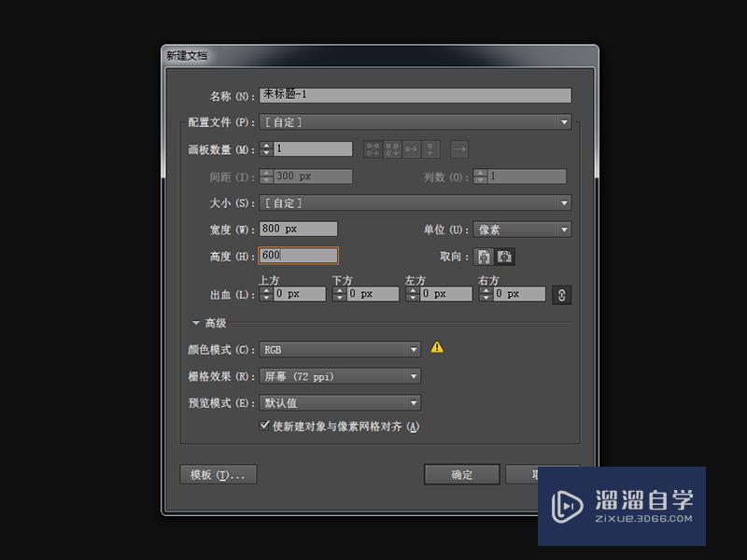Screen dimensions: 747x560
Task: Click the 模板(T) template button
Action: tap(218, 474)
